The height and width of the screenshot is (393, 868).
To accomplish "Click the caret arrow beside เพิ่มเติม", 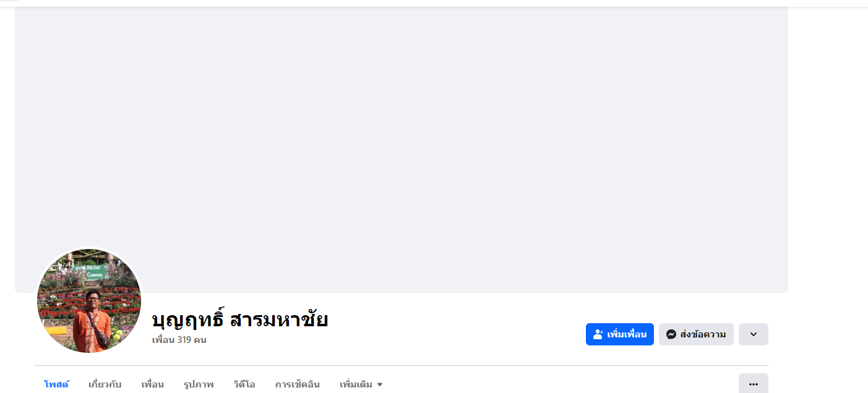I will tap(380, 384).
